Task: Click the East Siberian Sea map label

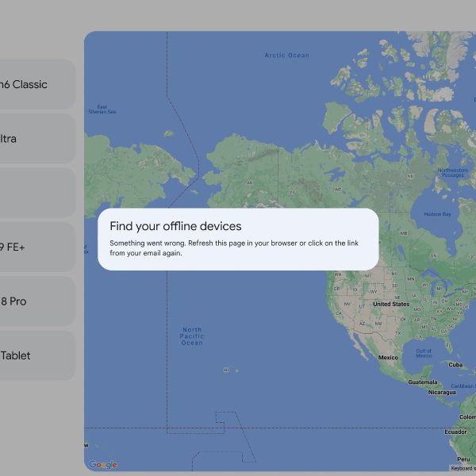Action: 102,109
